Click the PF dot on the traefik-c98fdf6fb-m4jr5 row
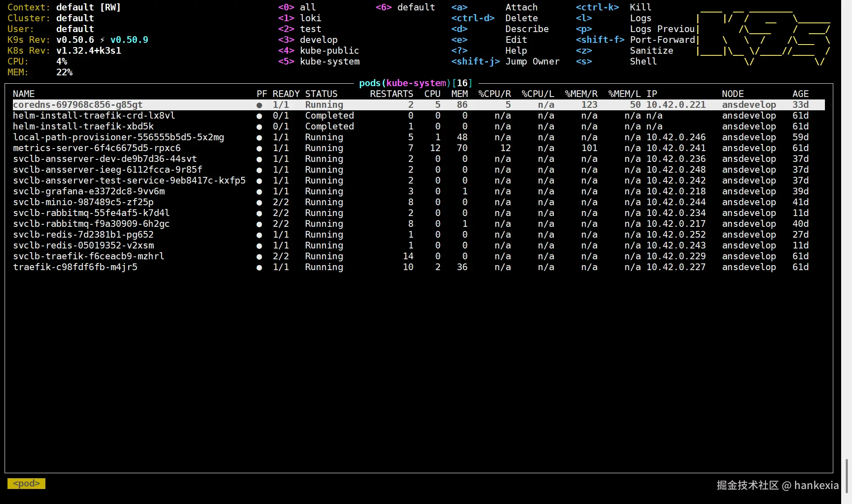The image size is (852, 504). click(x=259, y=268)
